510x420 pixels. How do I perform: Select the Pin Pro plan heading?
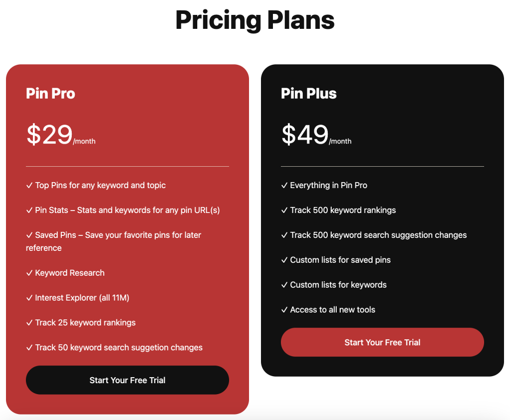pyautogui.click(x=50, y=94)
